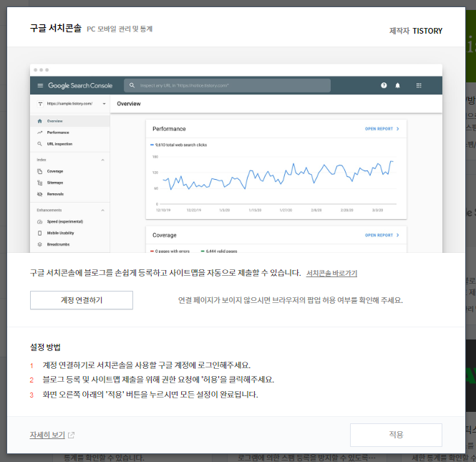The width and height of the screenshot is (476, 462).
Task: Click the 9,610 total web search clicks legend
Action: pos(178,145)
